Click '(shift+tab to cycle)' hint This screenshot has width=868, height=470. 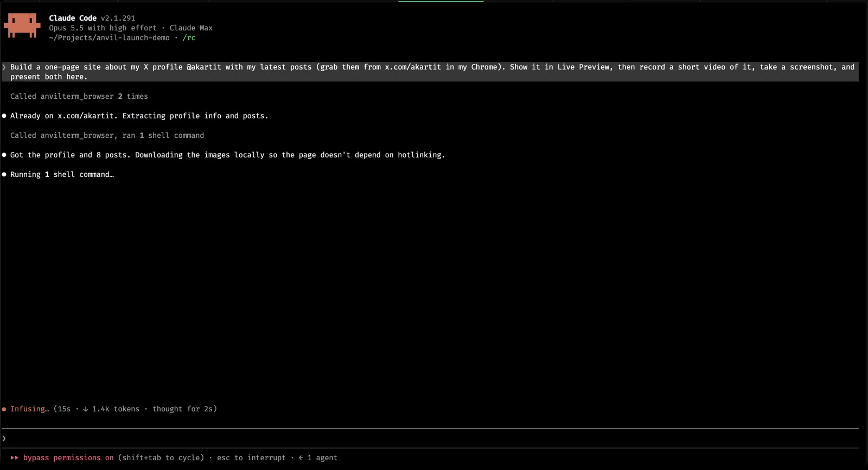[x=161, y=458]
